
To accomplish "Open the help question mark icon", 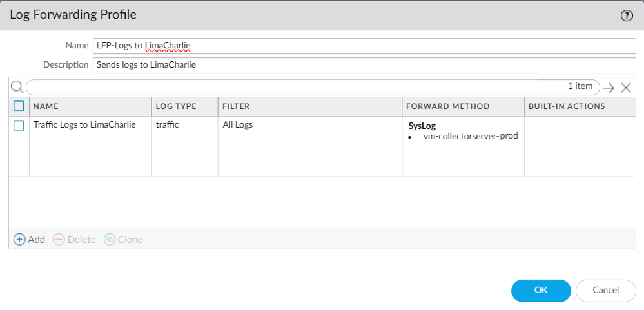I will [627, 16].
